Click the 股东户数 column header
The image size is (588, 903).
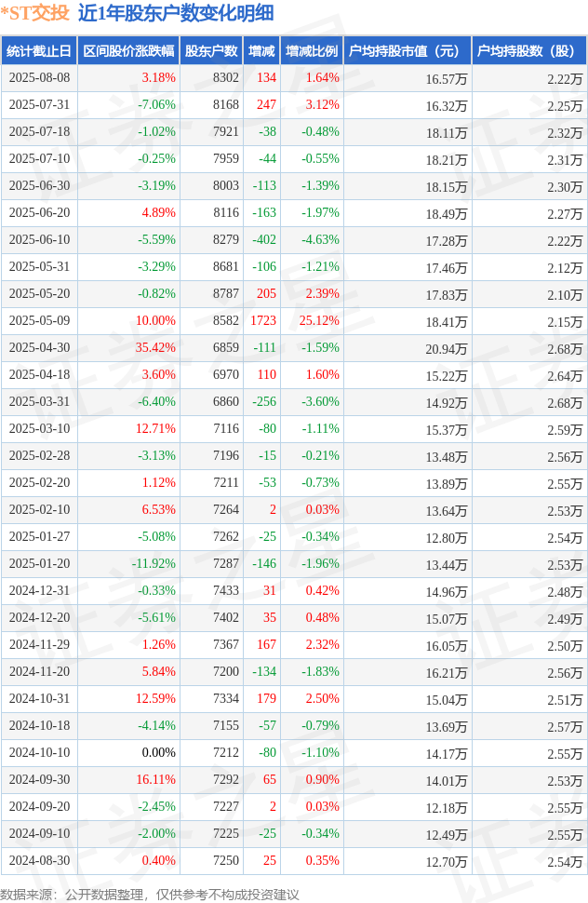pyautogui.click(x=211, y=51)
